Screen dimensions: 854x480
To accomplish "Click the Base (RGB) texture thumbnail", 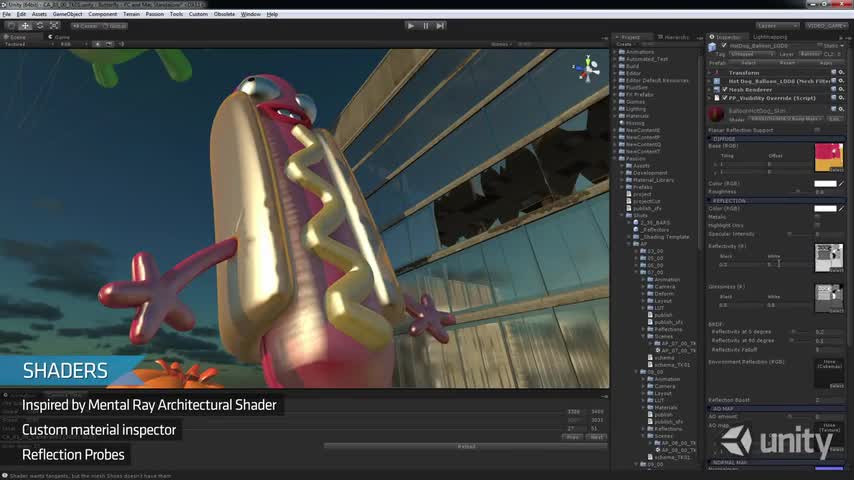I will pyautogui.click(x=829, y=158).
